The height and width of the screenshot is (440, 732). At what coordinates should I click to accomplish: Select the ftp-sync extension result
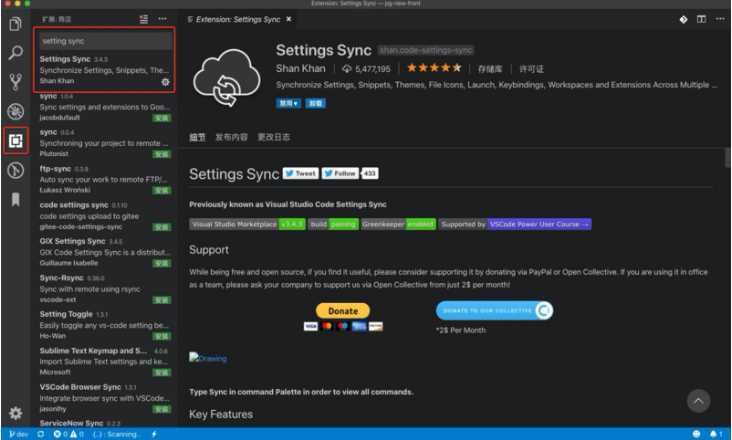pos(105,179)
